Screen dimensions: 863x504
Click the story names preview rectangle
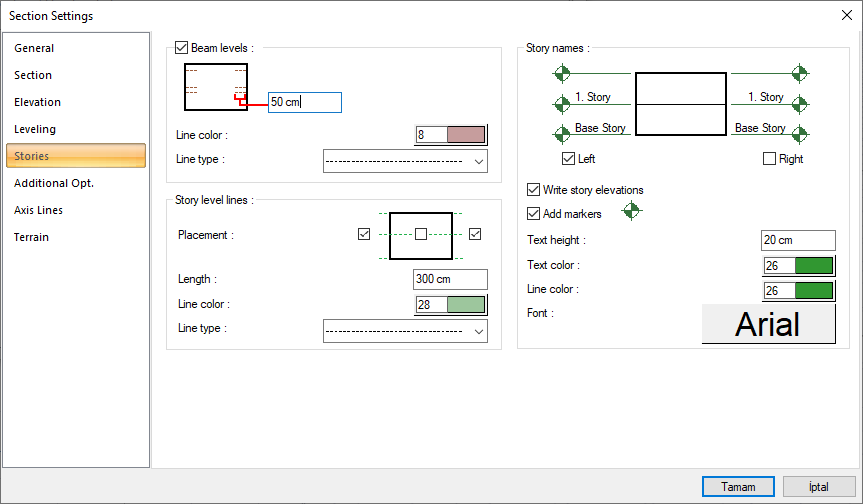click(681, 104)
